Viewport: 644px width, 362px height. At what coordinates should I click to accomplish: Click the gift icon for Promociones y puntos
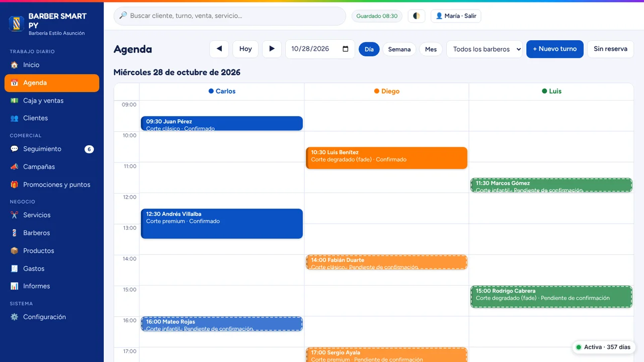[14, 185]
